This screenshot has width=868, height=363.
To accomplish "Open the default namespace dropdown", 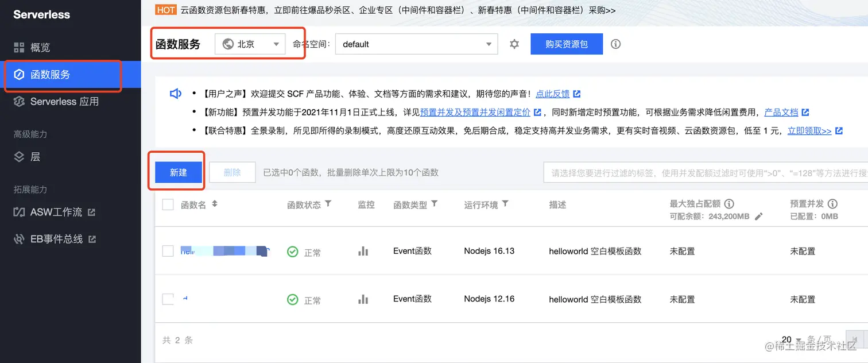I will (416, 44).
